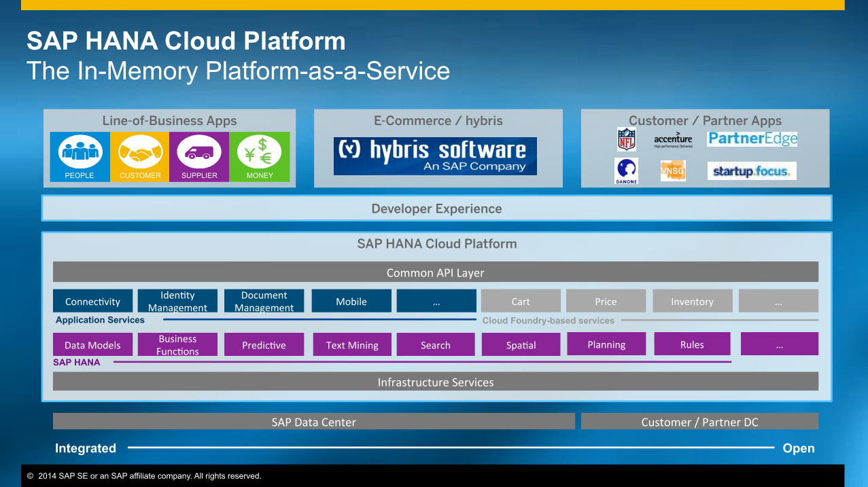Click the blue ellipsis application services box

click(x=436, y=301)
